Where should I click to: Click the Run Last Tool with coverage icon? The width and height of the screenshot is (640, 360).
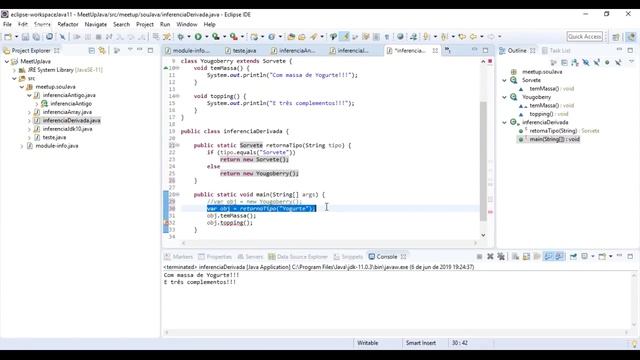coord(216,37)
